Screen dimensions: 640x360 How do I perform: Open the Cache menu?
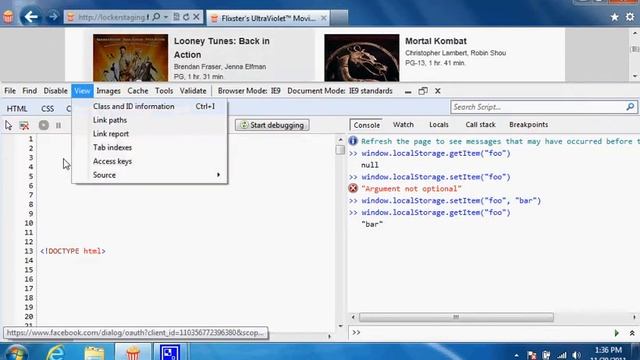(x=138, y=91)
